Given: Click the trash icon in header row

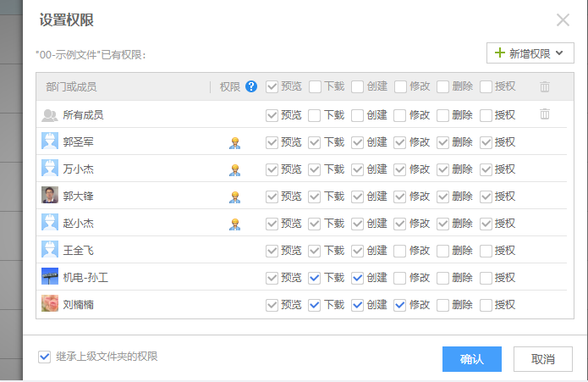Looking at the screenshot, I should coord(545,86).
